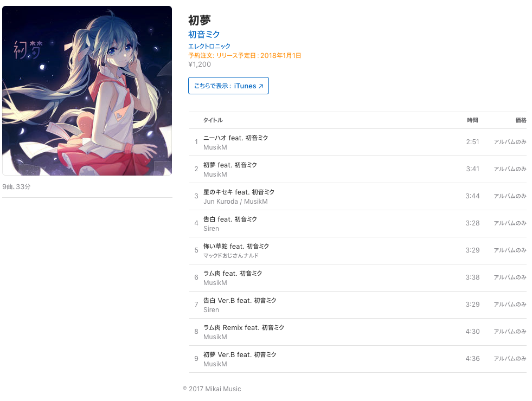The width and height of the screenshot is (532, 401).
Task: Select track 3 星のキセキ feat. 初音ミク
Action: click(357, 197)
